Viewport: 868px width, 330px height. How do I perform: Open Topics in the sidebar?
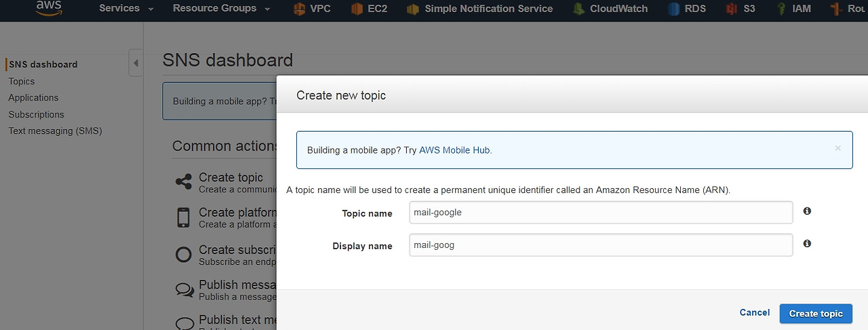[22, 81]
